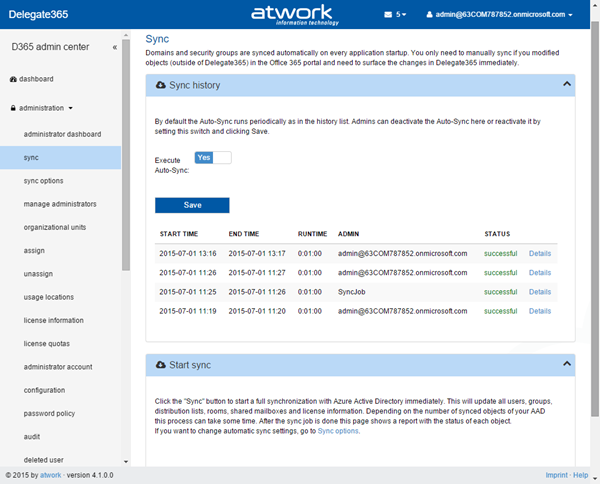
Task: Click the Sync history cloud icon
Action: (x=160, y=86)
